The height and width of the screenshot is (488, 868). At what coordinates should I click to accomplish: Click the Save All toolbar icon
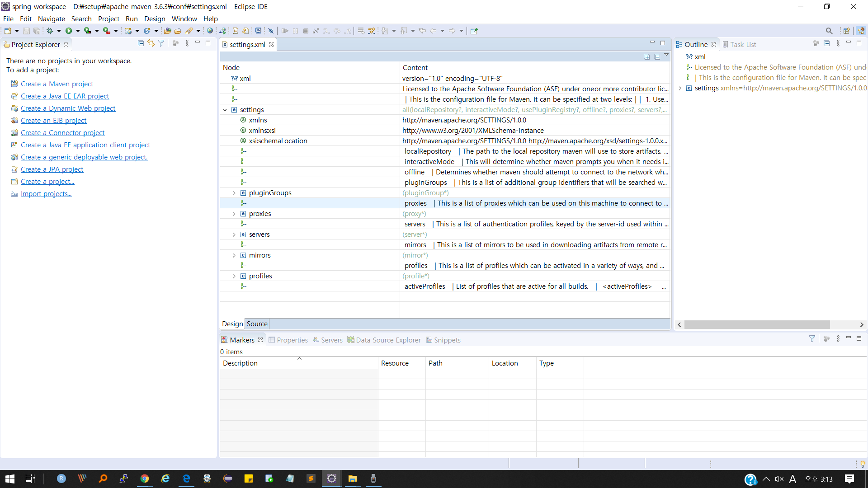pyautogui.click(x=37, y=31)
